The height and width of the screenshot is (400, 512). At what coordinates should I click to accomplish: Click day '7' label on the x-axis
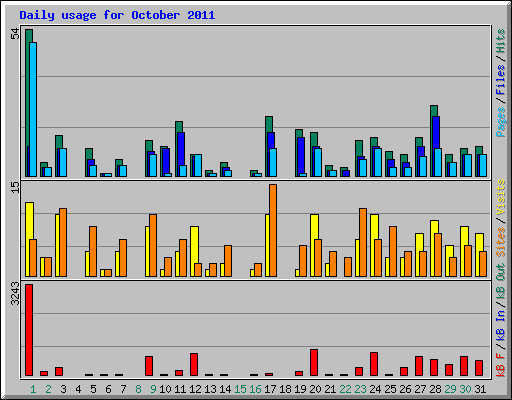point(123,389)
